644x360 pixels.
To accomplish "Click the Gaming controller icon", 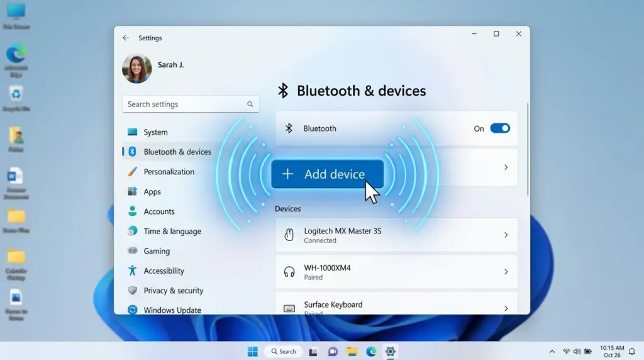I will 132,250.
